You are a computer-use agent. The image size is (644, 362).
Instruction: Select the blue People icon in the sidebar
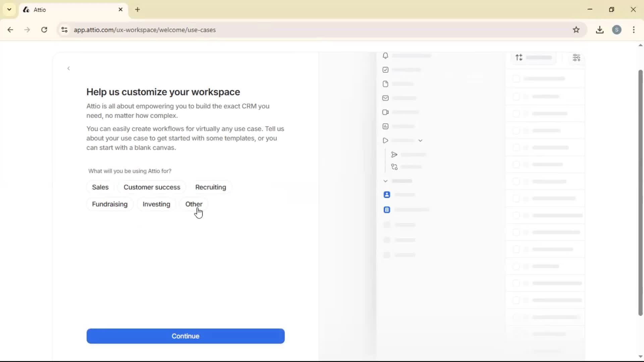[x=387, y=194]
